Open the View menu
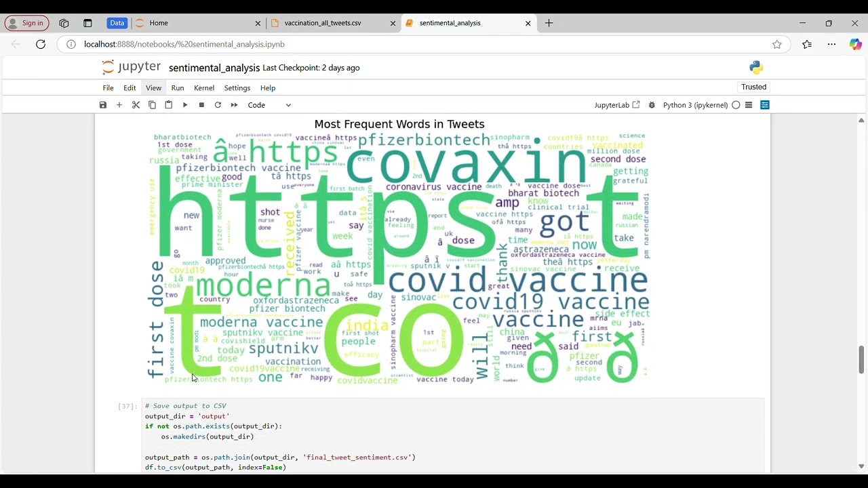This screenshot has width=868, height=488. 153,88
